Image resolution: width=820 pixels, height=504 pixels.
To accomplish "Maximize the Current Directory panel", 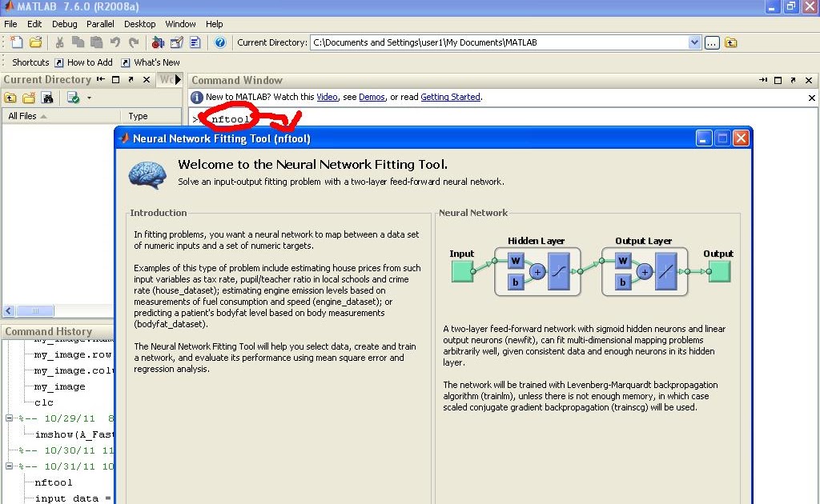I will coord(116,79).
